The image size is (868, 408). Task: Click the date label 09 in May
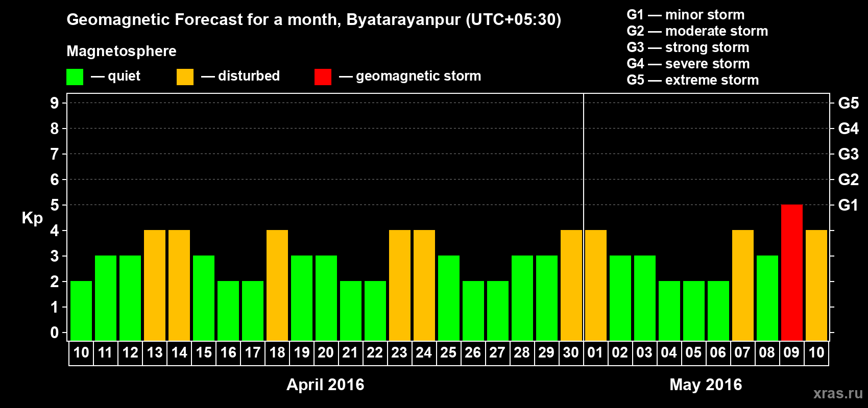[791, 353]
